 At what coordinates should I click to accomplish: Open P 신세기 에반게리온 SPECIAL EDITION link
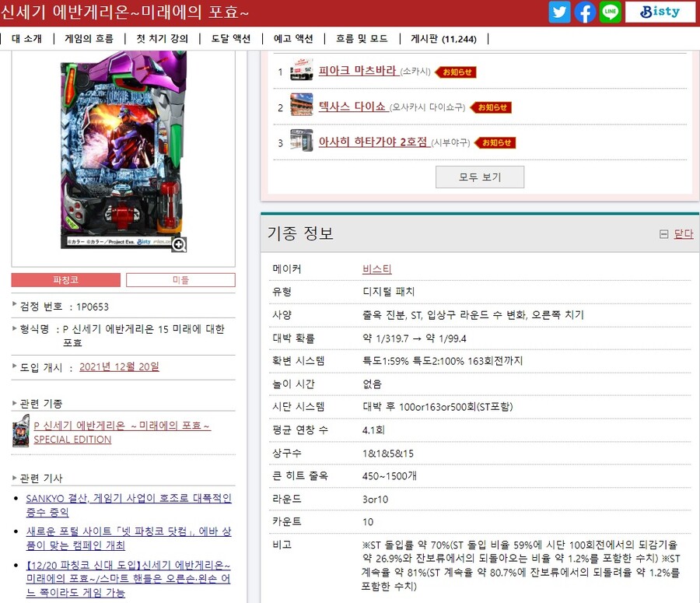[122, 433]
